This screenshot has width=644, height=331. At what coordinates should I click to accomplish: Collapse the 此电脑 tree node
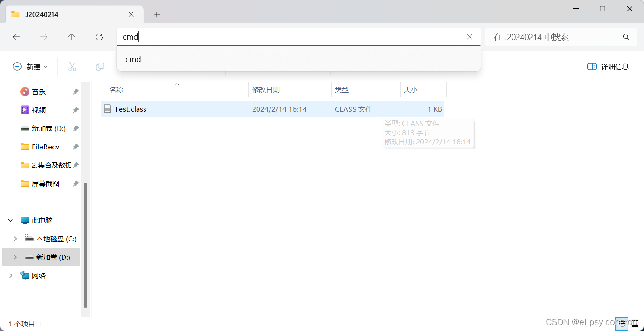(11, 221)
